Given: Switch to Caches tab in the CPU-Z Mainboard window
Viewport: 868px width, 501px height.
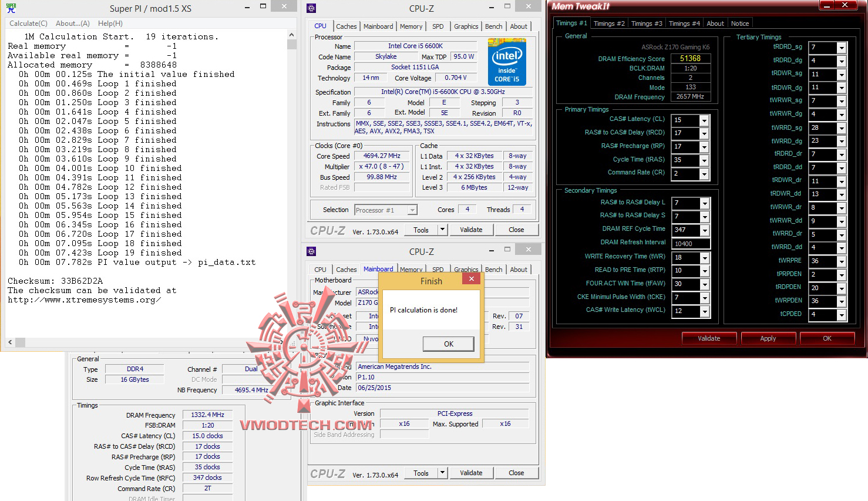Looking at the screenshot, I should click(x=346, y=270).
